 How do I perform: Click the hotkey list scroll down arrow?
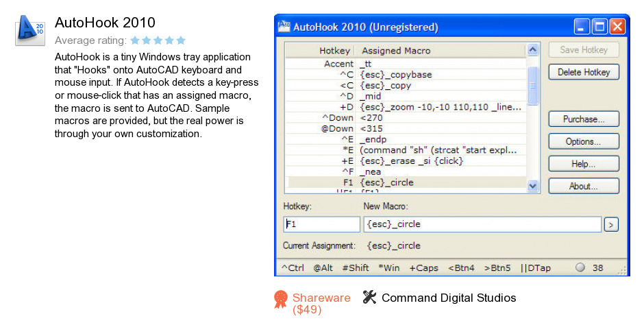[533, 186]
